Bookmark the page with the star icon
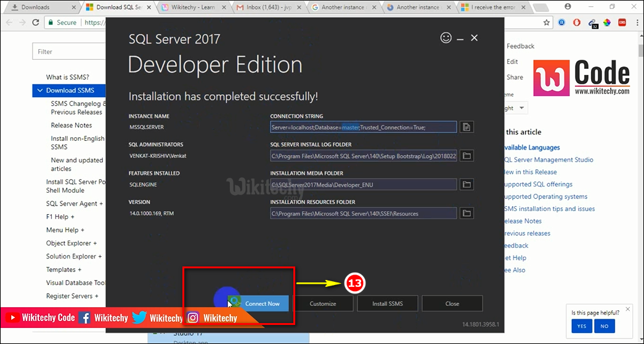644x344 pixels. tap(546, 23)
